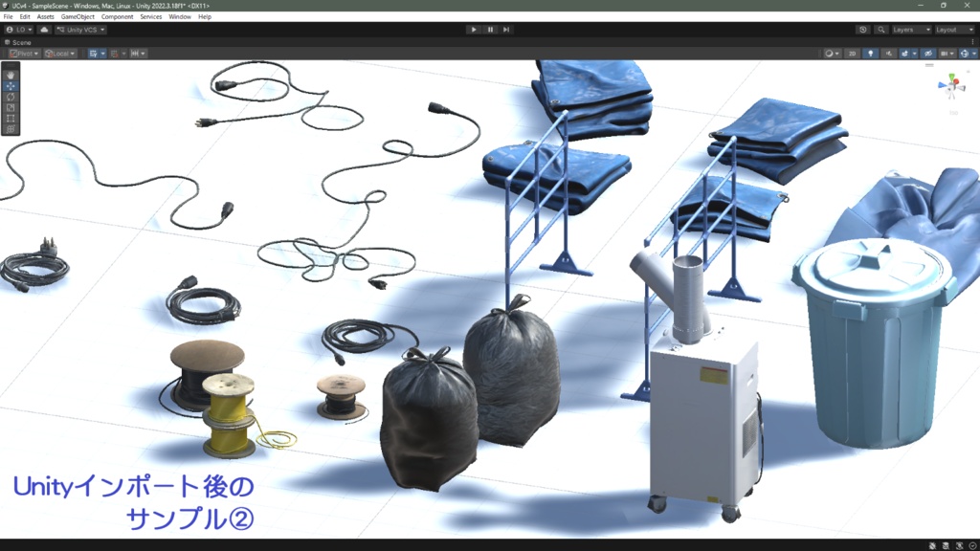
Task: Open the Layers dropdown
Action: click(911, 30)
